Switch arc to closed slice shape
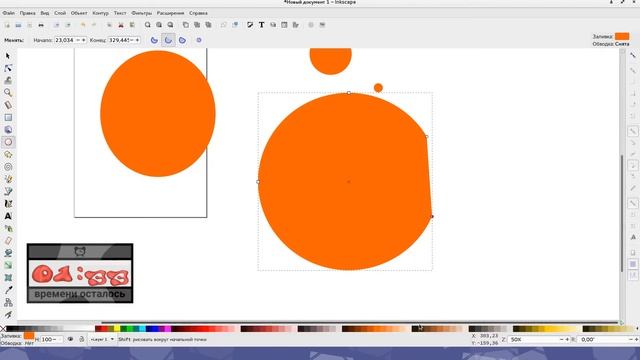This screenshot has height=360, width=640. [x=154, y=40]
